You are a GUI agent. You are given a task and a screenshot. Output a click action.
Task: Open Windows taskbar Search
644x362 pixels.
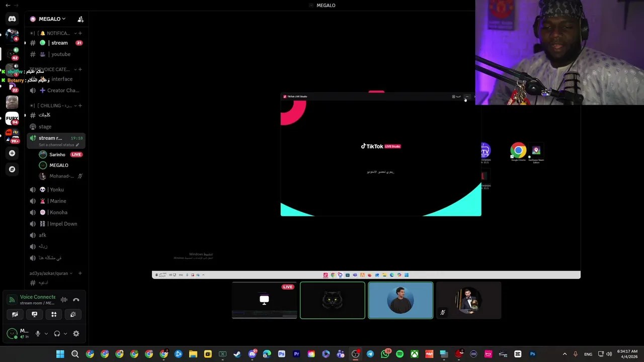coord(75,354)
